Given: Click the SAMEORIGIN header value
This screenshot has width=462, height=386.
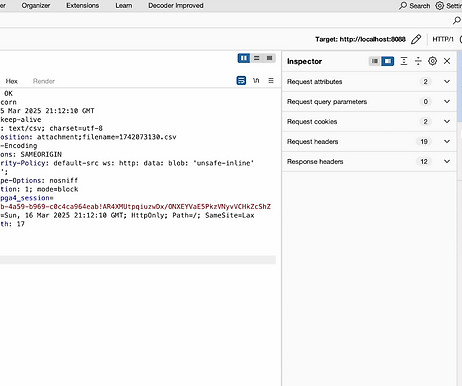Looking at the screenshot, I should tap(41, 154).
